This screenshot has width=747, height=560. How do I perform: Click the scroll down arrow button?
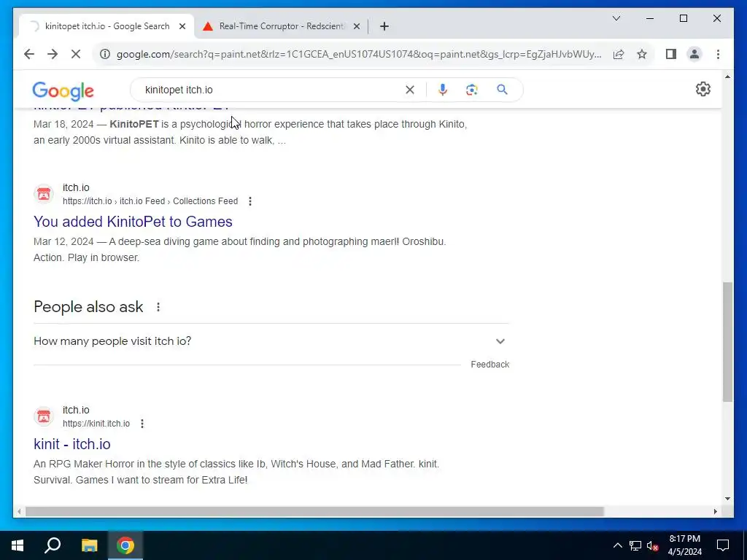[727, 499]
